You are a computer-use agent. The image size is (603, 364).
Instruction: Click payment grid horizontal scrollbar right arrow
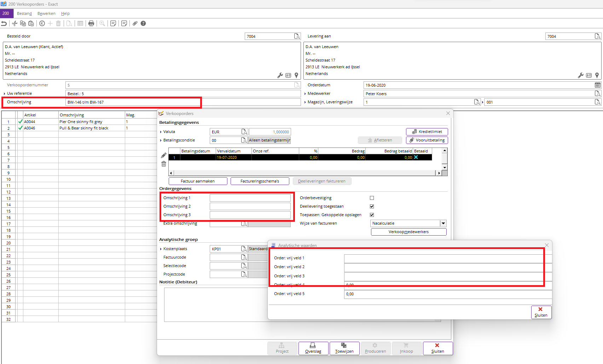[439, 173]
